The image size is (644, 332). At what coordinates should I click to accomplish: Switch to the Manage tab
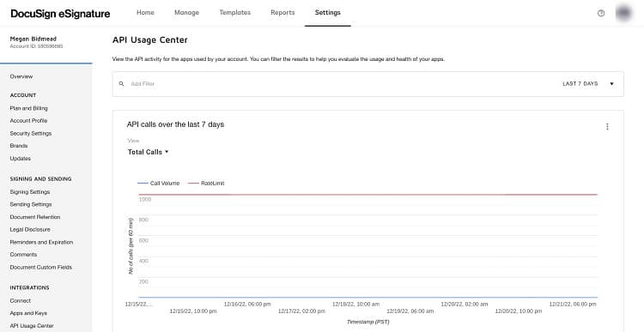[x=187, y=13]
